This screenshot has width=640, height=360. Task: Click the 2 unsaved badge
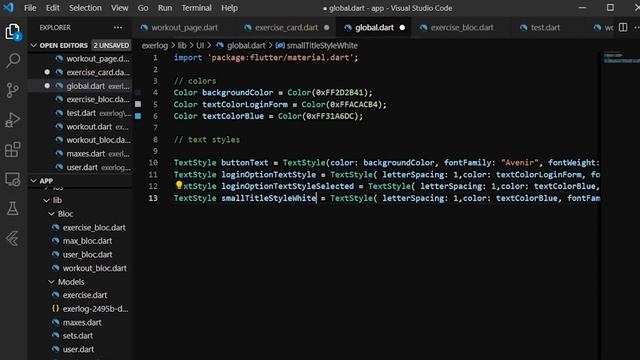111,45
